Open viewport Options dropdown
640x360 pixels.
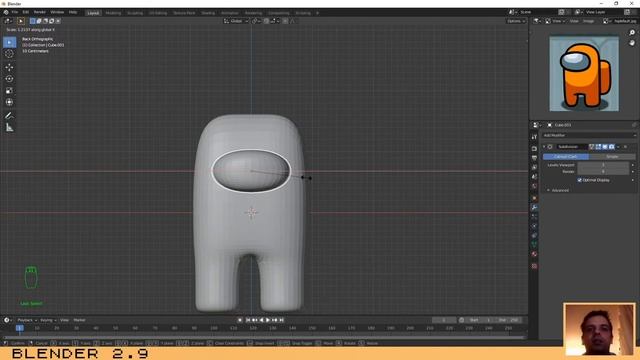click(516, 21)
